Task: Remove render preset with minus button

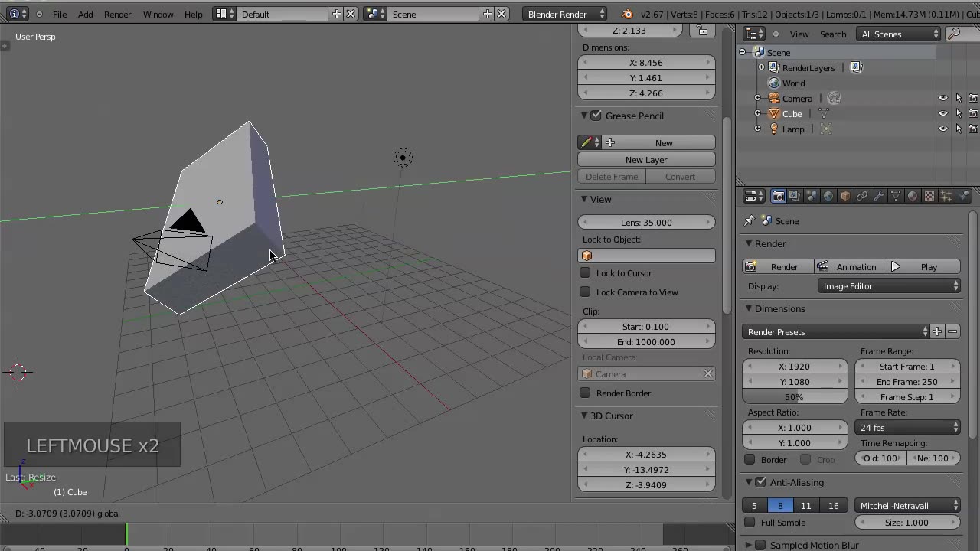Action: click(x=952, y=331)
